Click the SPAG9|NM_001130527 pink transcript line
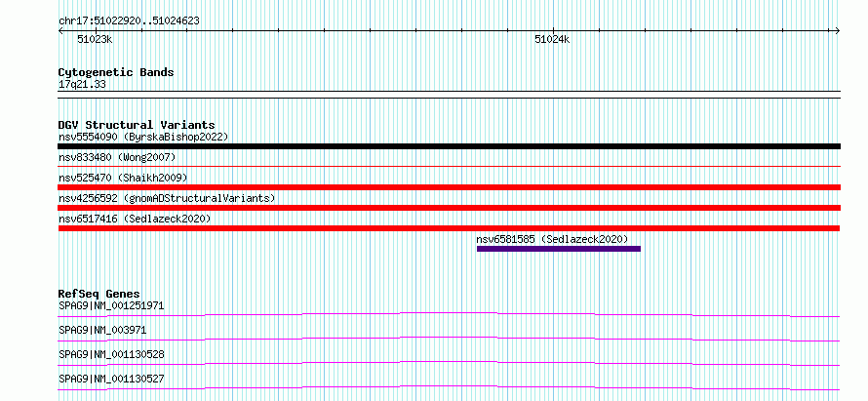The image size is (868, 401). tap(449, 387)
